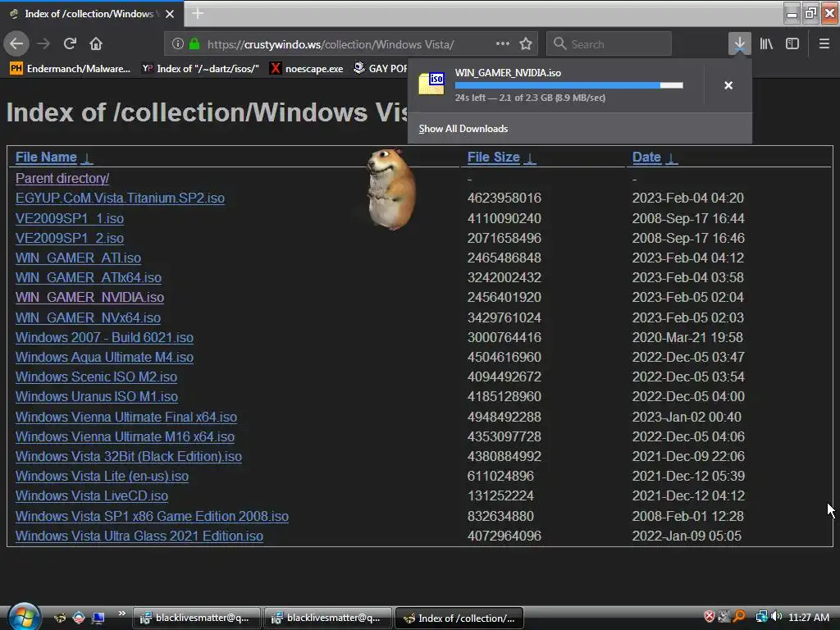Open the Index of /~dartz/isos/ bookmark
The width and height of the screenshot is (840, 630).
tap(200, 69)
